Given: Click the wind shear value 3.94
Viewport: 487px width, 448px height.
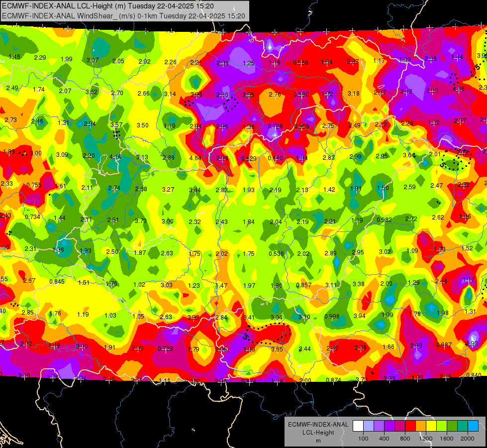Looking at the screenshot, I should [x=360, y=316].
